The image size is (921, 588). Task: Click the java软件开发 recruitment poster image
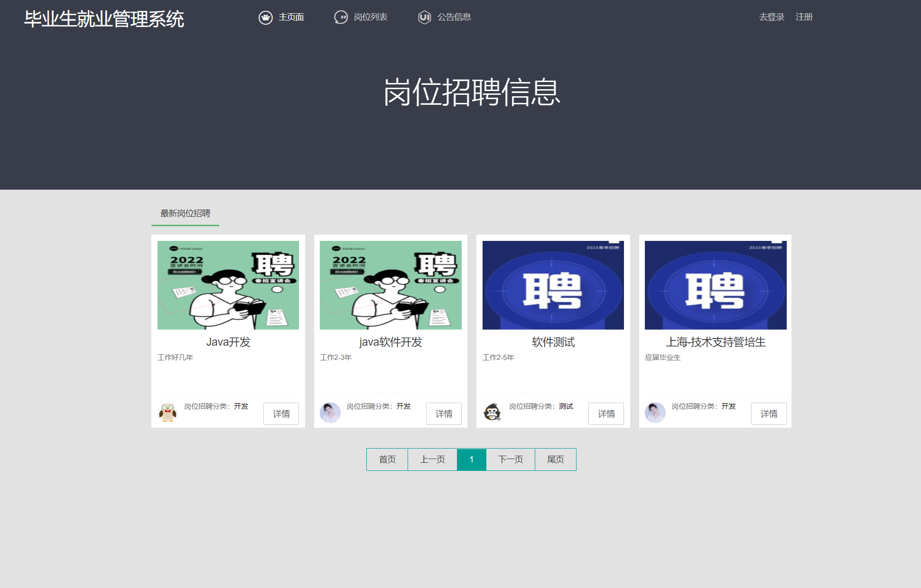pyautogui.click(x=390, y=285)
